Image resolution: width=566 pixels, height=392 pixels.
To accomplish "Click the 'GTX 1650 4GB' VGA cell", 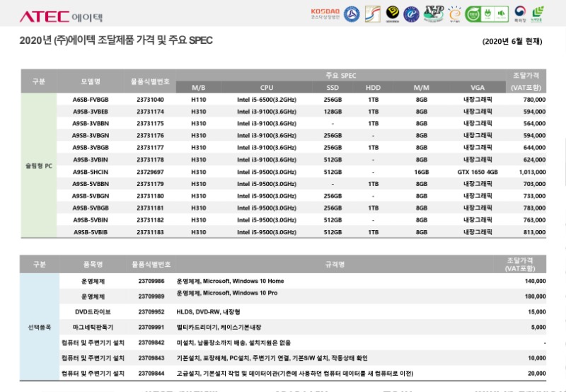I will (x=478, y=172).
